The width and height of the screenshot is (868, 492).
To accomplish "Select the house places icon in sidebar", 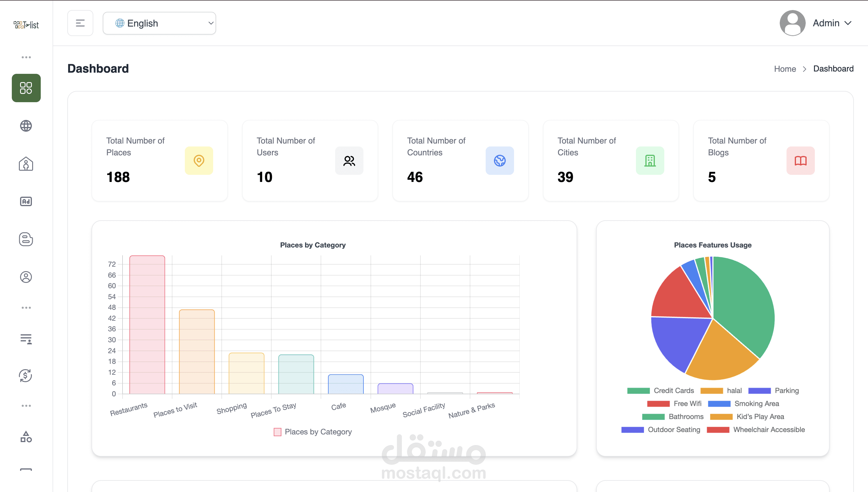I will [x=26, y=164].
